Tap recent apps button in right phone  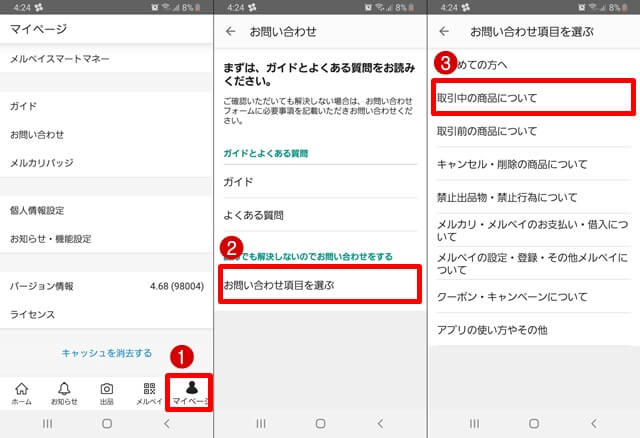tap(474, 424)
